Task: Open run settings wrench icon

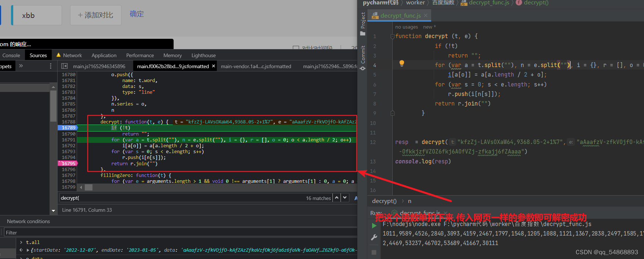Action: pyautogui.click(x=374, y=237)
